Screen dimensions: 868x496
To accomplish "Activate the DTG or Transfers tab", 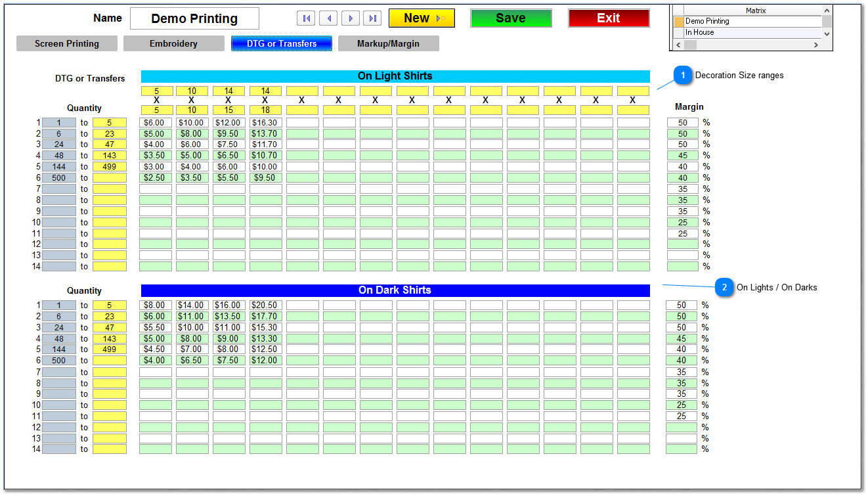I will pyautogui.click(x=281, y=43).
